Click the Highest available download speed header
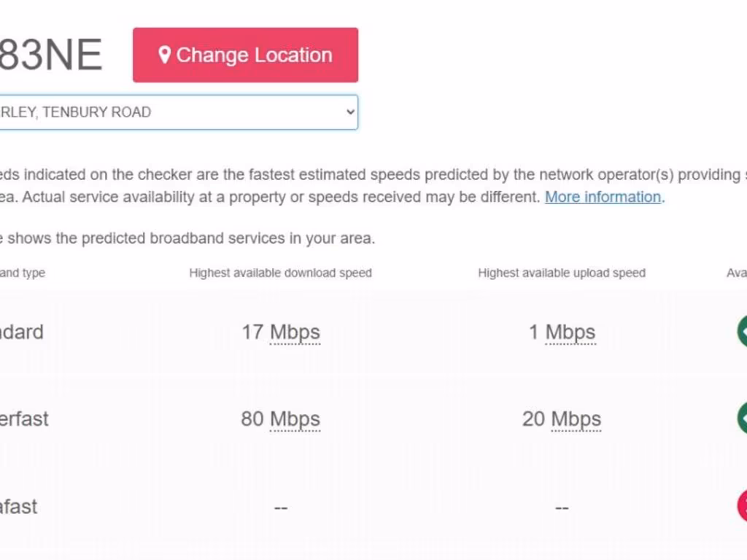The height and width of the screenshot is (560, 747). pos(281,273)
